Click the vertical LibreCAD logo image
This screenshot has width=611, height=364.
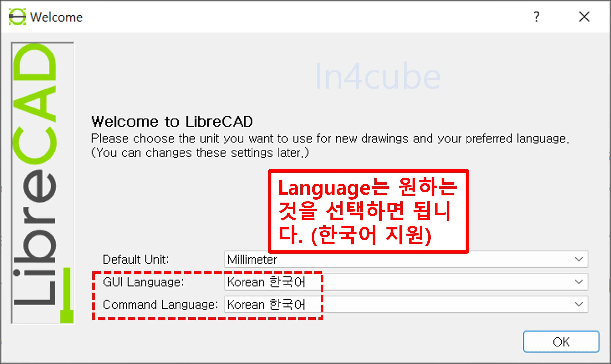point(43,183)
